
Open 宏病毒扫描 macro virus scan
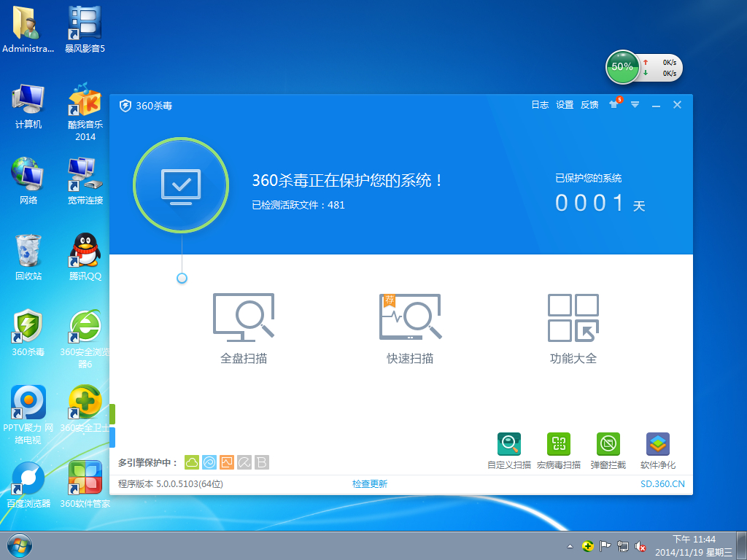tap(558, 451)
